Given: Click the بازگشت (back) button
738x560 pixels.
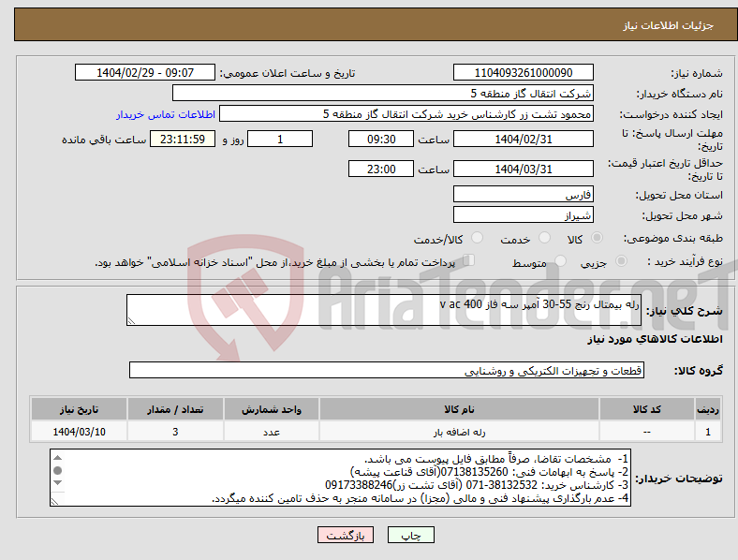Looking at the screenshot, I should click(346, 535).
